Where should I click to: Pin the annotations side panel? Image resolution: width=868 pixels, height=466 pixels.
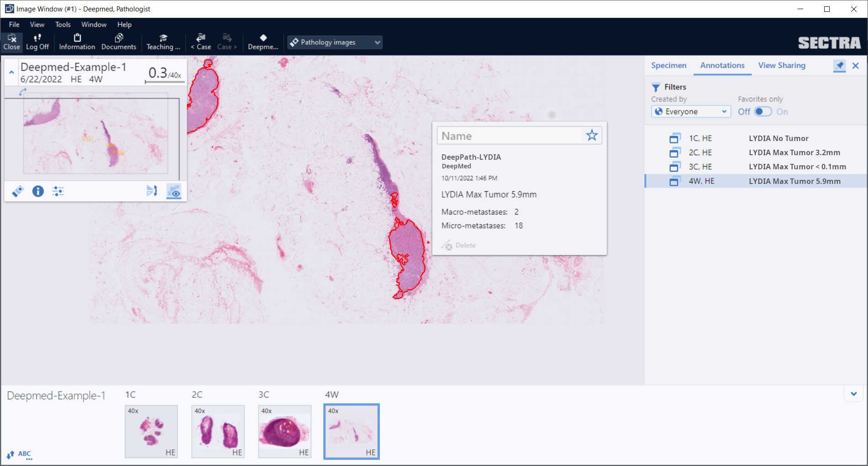coord(839,66)
